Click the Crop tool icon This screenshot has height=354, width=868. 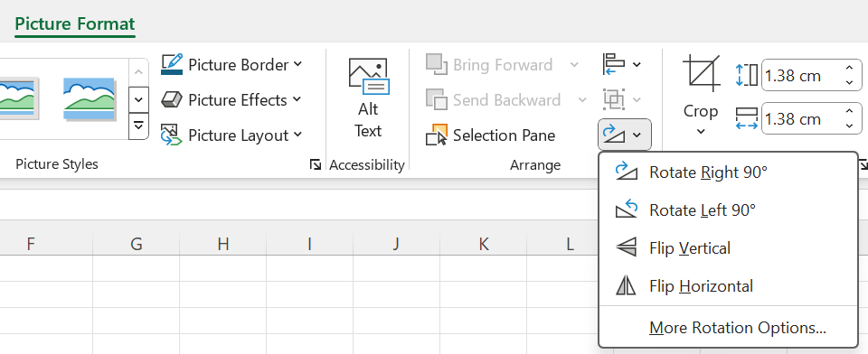click(701, 72)
